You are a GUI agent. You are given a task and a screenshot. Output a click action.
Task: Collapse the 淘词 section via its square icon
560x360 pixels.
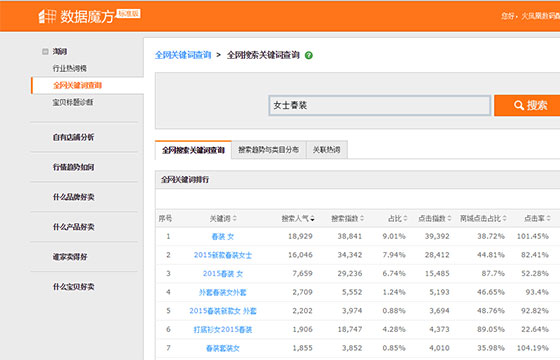(x=45, y=52)
